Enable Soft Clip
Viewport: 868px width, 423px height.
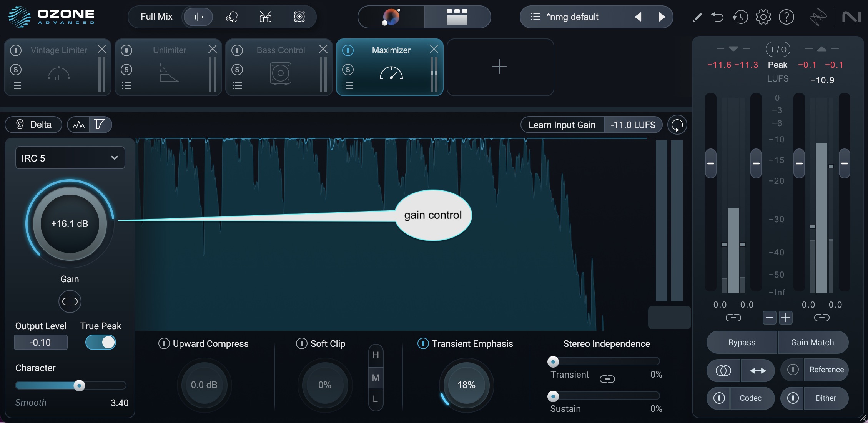302,343
